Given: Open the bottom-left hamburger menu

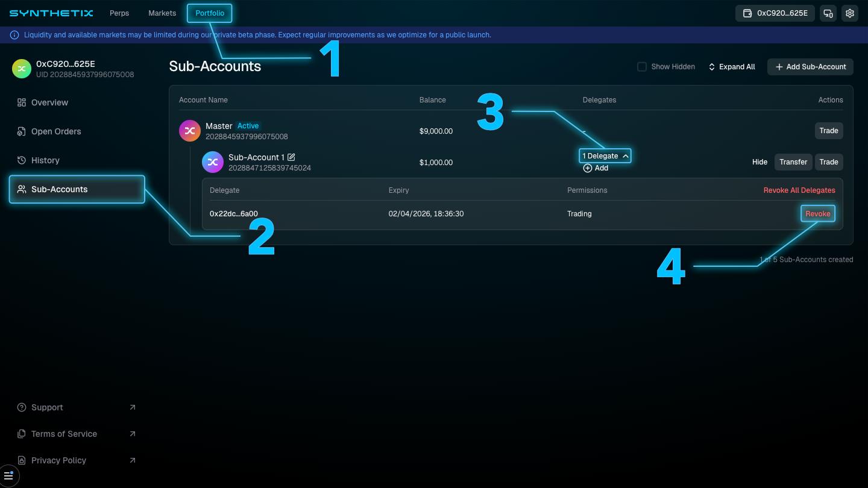Looking at the screenshot, I should tap(9, 476).
